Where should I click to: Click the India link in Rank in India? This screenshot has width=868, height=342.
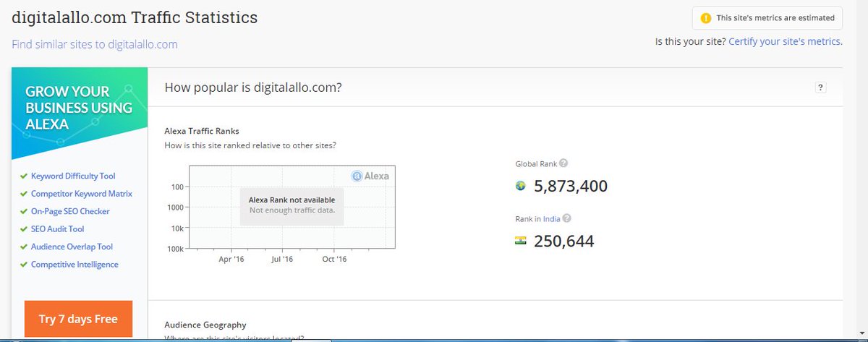point(551,218)
